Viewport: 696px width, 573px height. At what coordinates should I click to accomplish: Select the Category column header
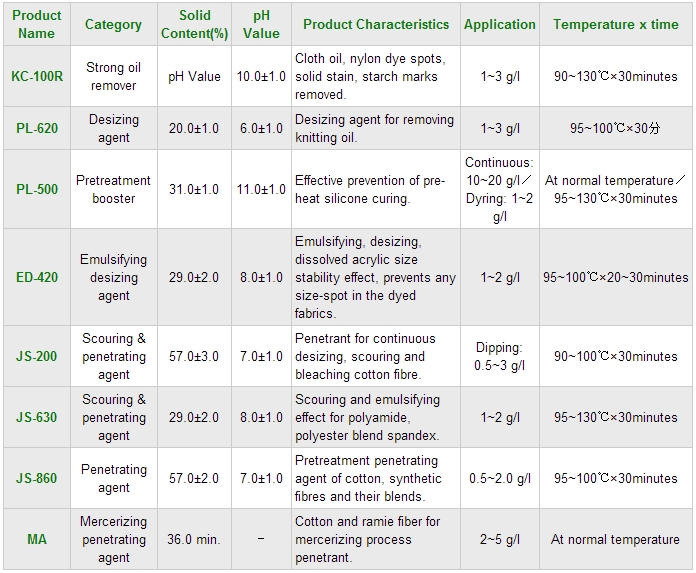(113, 24)
